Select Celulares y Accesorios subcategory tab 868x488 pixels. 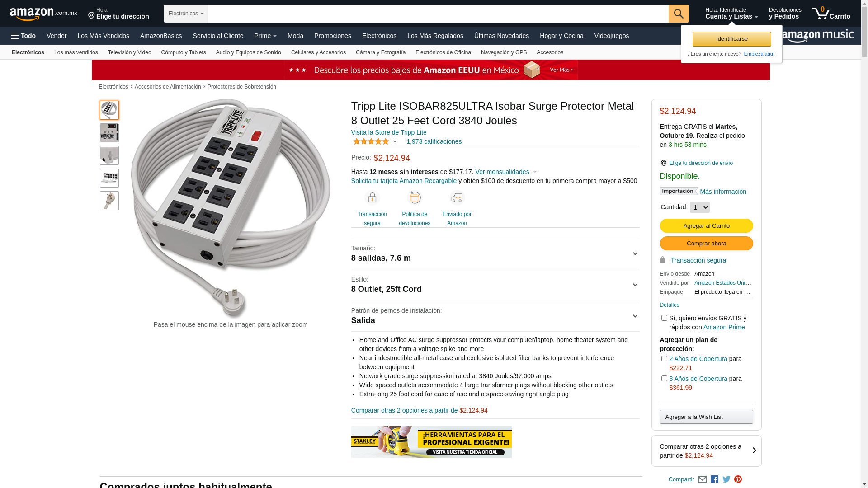point(318,52)
